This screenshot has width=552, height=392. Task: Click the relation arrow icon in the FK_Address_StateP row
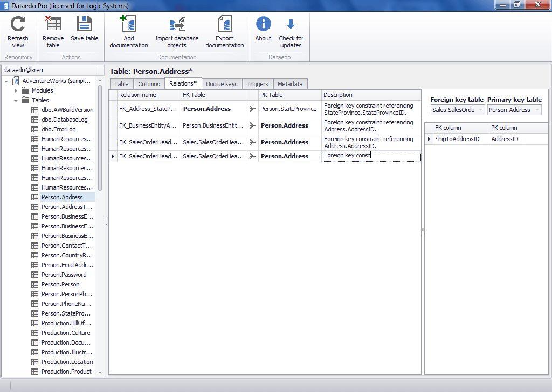coord(252,109)
